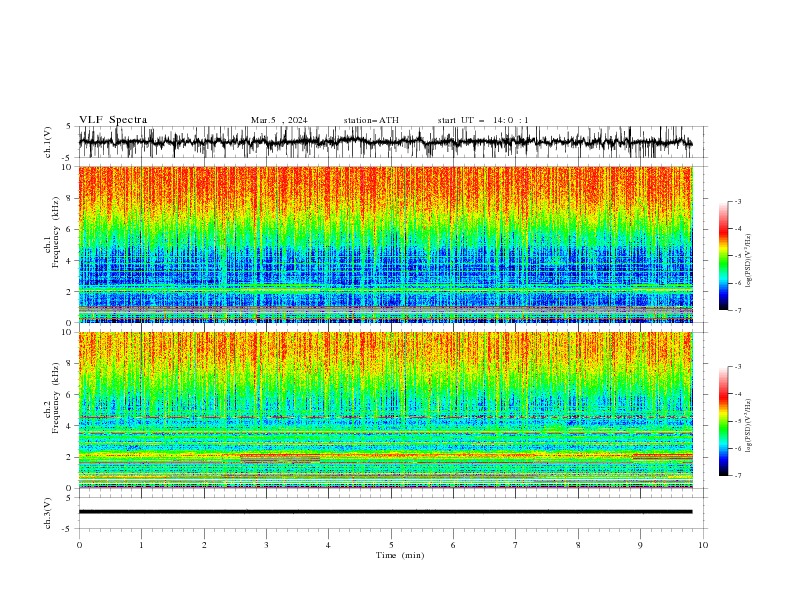Image resolution: width=792 pixels, height=612 pixels.
Task: Click the ch.3 flat black waveform trace
Action: click(x=385, y=512)
